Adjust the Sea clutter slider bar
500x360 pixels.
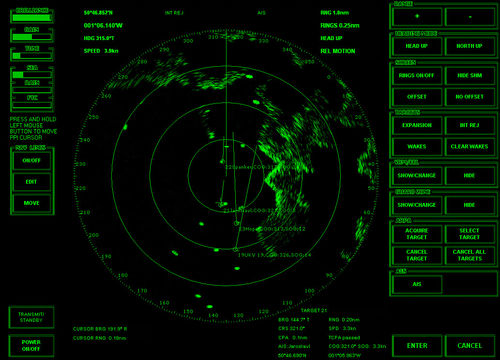pyautogui.click(x=32, y=75)
